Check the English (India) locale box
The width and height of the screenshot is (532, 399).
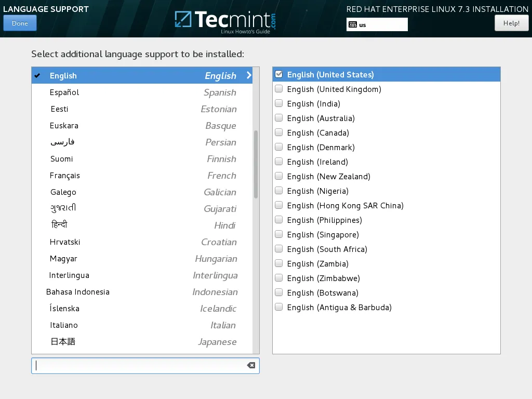pyautogui.click(x=278, y=103)
